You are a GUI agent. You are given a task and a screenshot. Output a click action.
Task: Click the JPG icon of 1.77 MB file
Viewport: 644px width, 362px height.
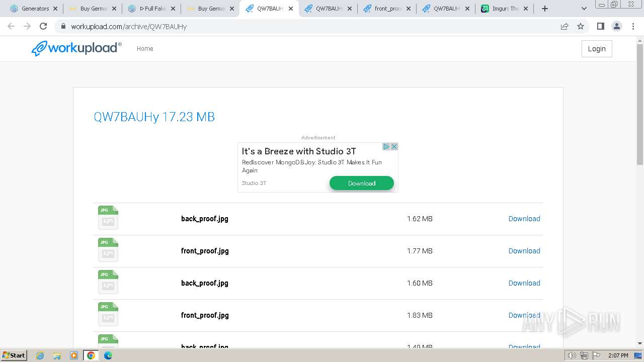point(108,250)
